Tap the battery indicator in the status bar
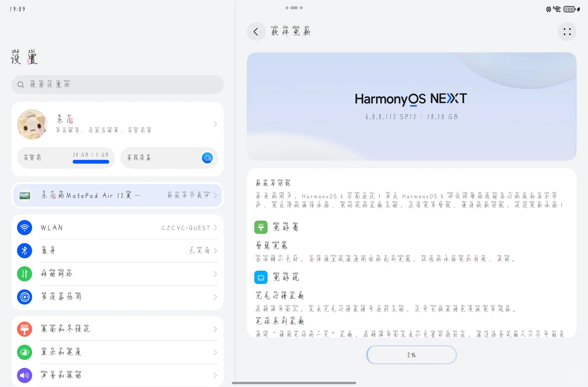This screenshot has width=588, height=387. click(x=569, y=9)
